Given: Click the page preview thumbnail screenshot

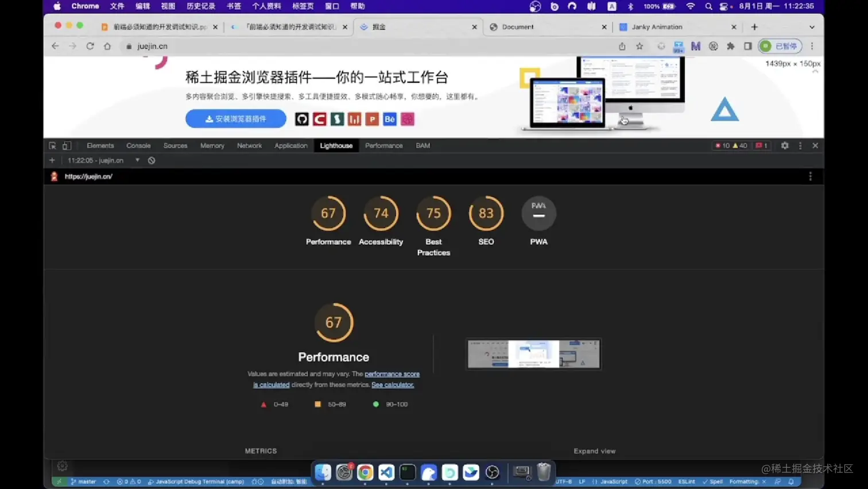Looking at the screenshot, I should pos(533,354).
